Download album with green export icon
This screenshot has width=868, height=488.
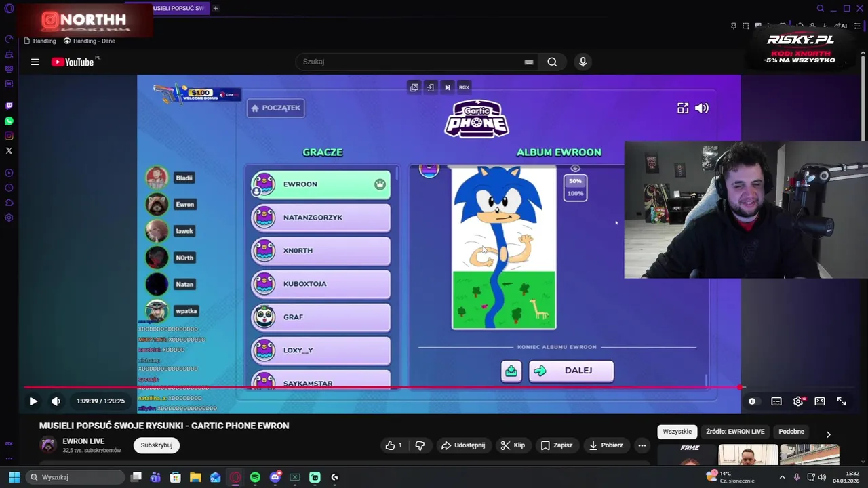(x=511, y=371)
